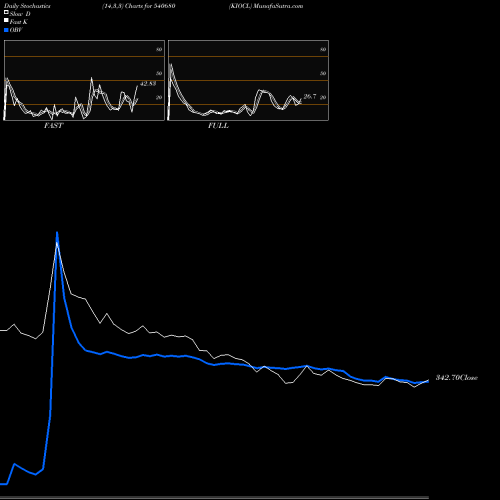Click the '(14,3,3) Charts for 540680' text
Viewport: 500px width, 500px height.
pyautogui.click(x=139, y=6)
